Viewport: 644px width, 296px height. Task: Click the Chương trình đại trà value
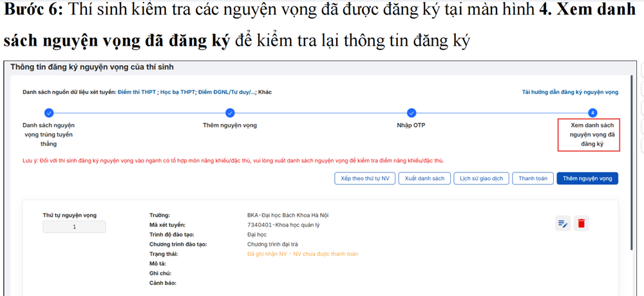coord(272,245)
